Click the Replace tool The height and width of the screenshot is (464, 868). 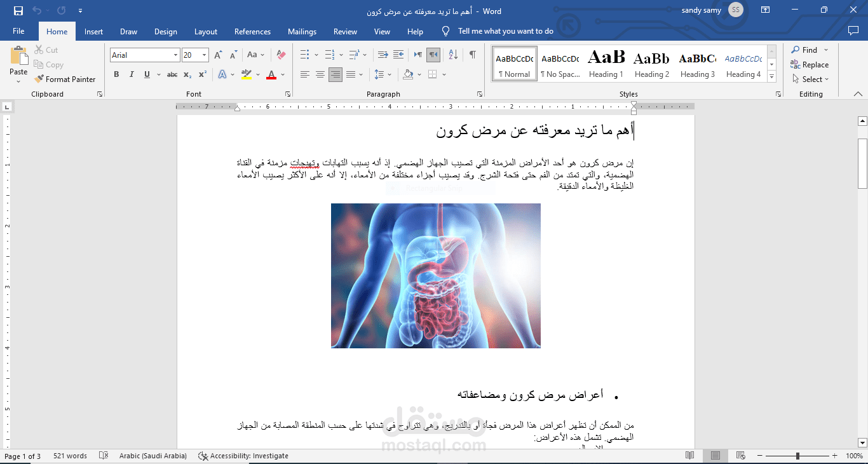pos(809,65)
